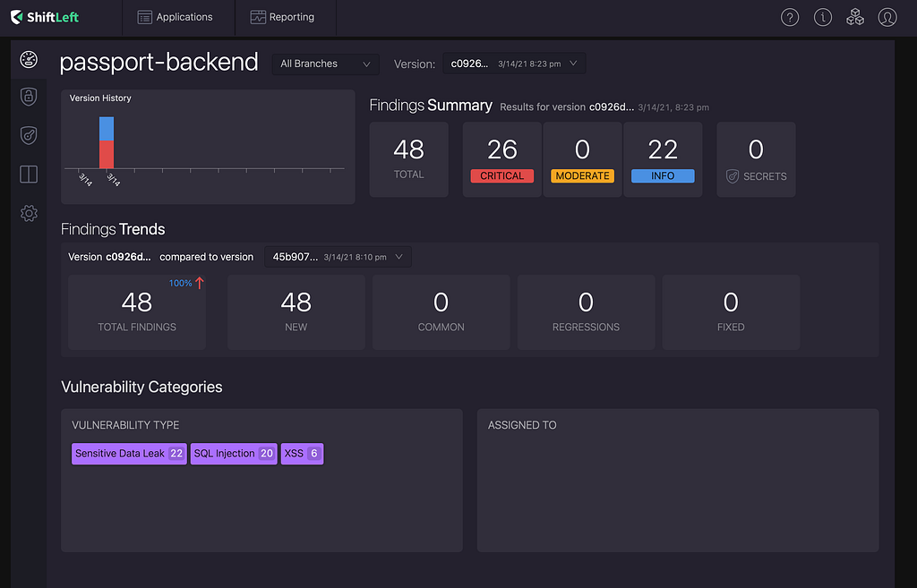The width and height of the screenshot is (917, 588).
Task: Expand the All Branches dropdown
Action: click(x=325, y=64)
